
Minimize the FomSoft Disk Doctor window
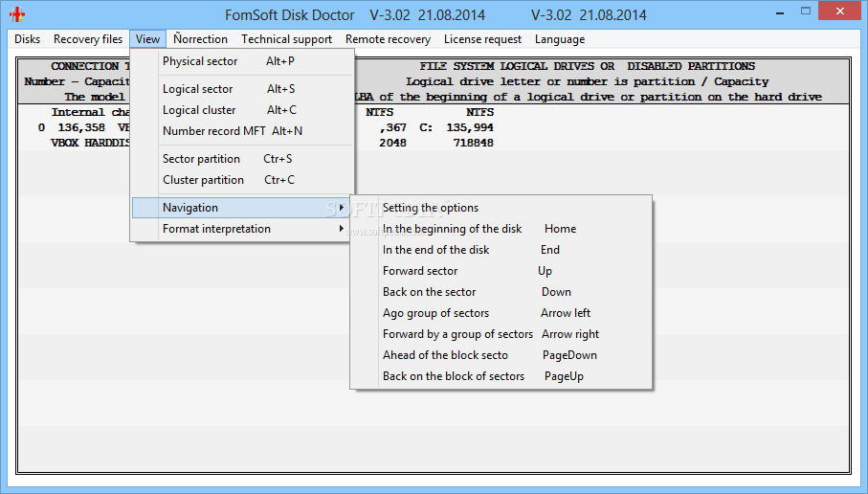coord(780,12)
